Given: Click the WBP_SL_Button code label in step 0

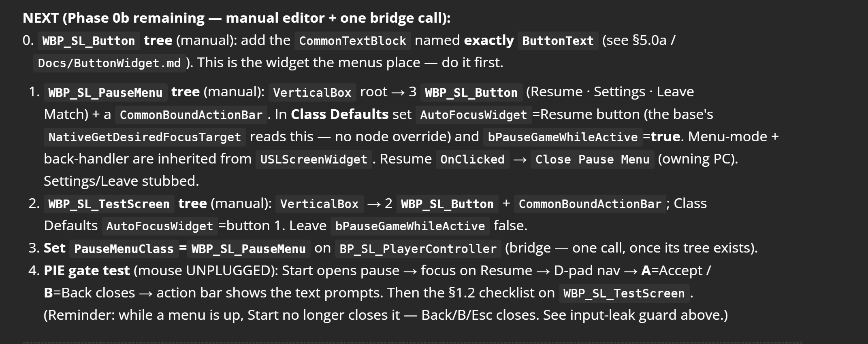Looking at the screenshot, I should [x=89, y=41].
